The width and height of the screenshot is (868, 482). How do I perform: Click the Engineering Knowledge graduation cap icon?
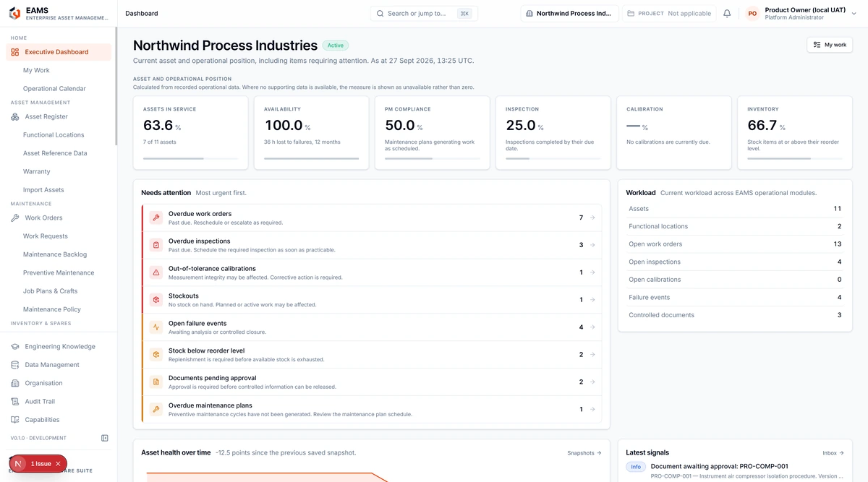coord(15,346)
